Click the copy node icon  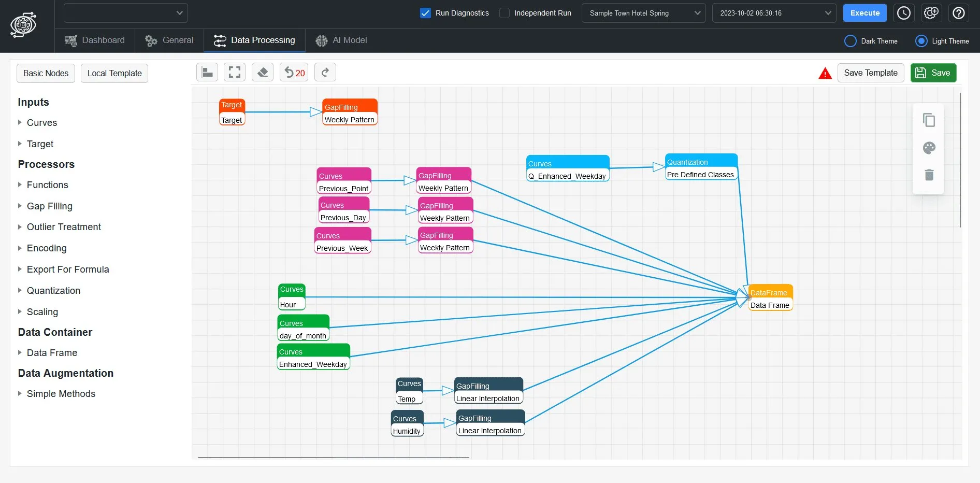tap(929, 120)
